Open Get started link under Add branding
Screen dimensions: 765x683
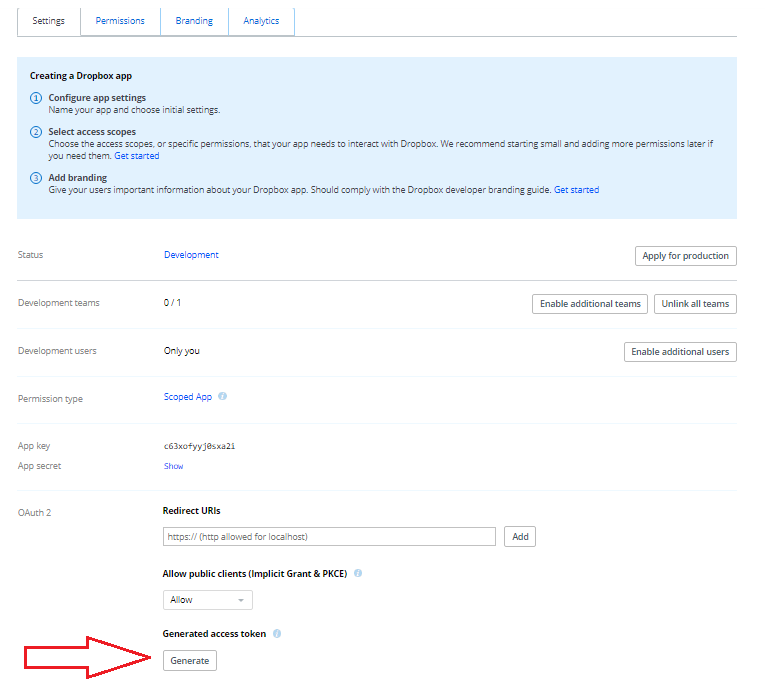coord(576,190)
